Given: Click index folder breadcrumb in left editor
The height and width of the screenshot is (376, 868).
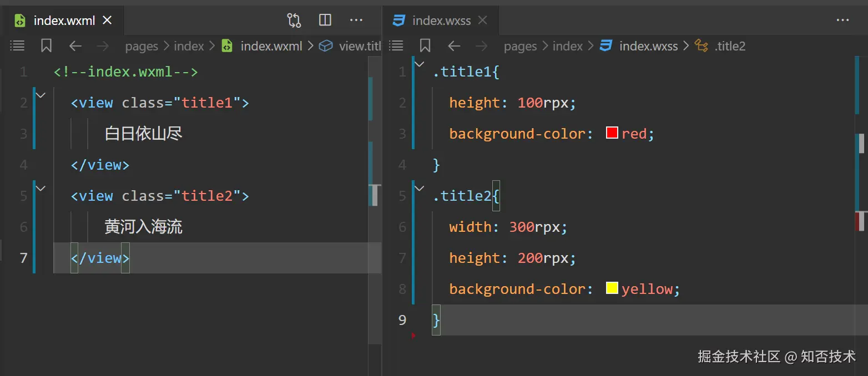Looking at the screenshot, I should tap(189, 47).
